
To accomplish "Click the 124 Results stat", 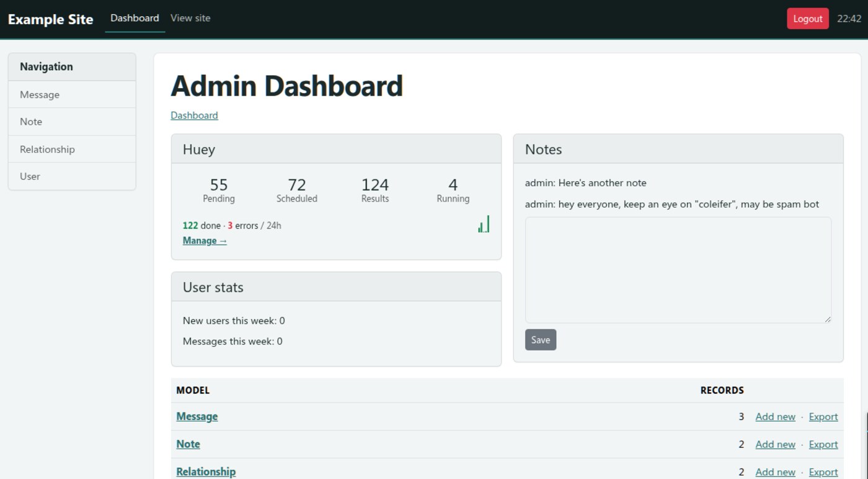I will pyautogui.click(x=375, y=190).
